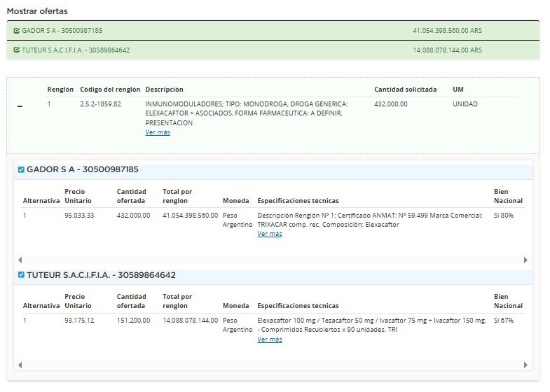Click the GADOR table horizontal scrollbar track
The height and width of the screenshot is (392, 550).
pos(273,260)
